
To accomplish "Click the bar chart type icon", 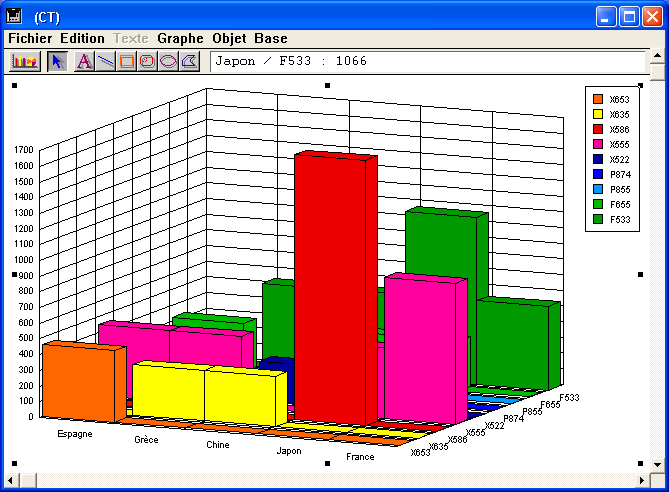I will pos(25,61).
